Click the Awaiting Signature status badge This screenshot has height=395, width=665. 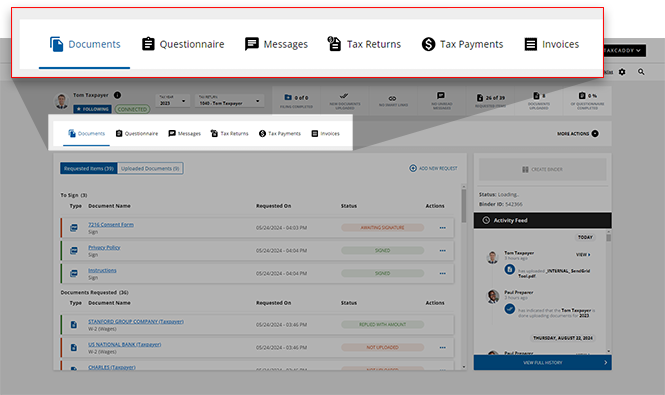click(383, 228)
